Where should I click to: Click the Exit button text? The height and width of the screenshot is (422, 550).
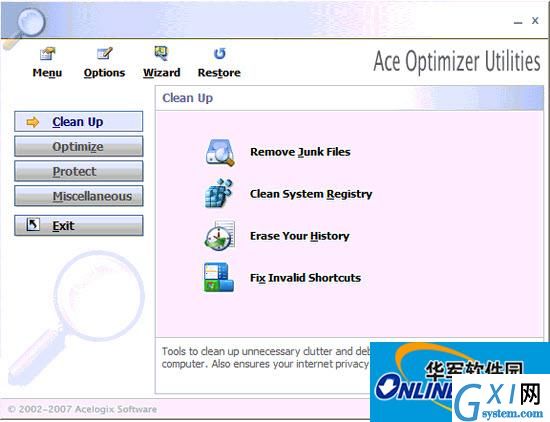(63, 226)
